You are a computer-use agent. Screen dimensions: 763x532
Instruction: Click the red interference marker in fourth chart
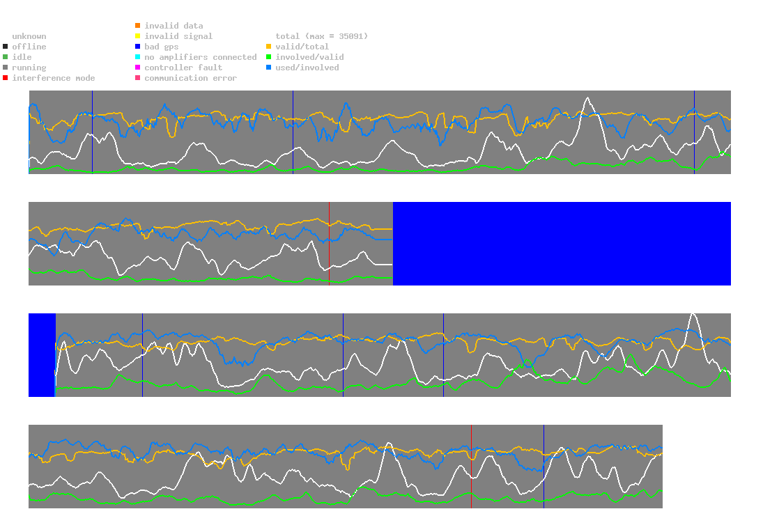click(x=472, y=467)
